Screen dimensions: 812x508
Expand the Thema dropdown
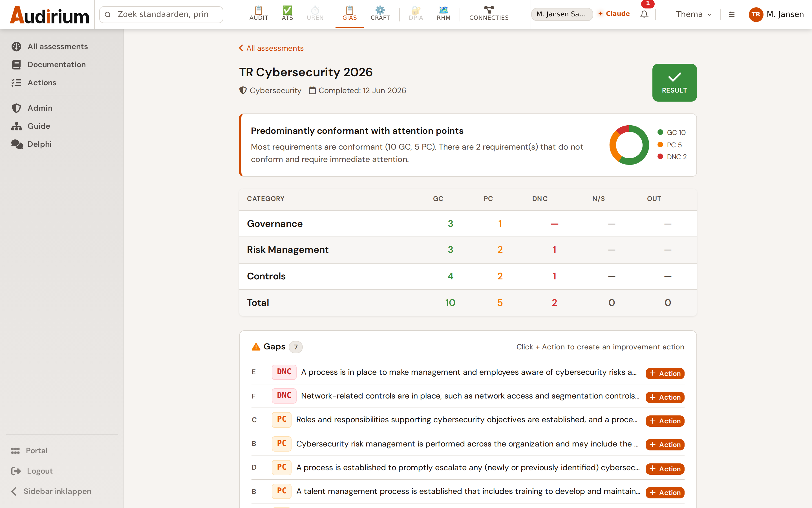click(x=693, y=14)
